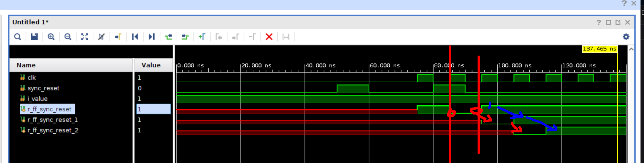Open the waveform Search tool

[x=18, y=37]
